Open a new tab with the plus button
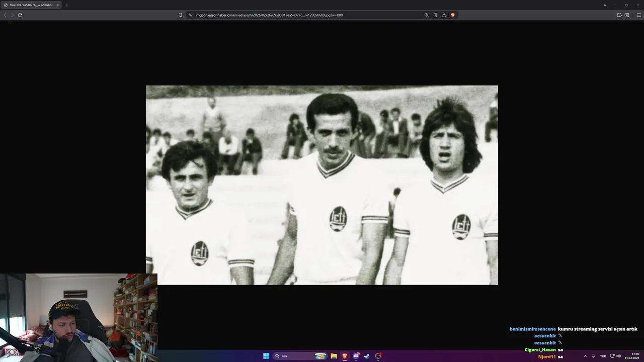Image resolution: width=644 pixels, height=362 pixels. (x=66, y=5)
